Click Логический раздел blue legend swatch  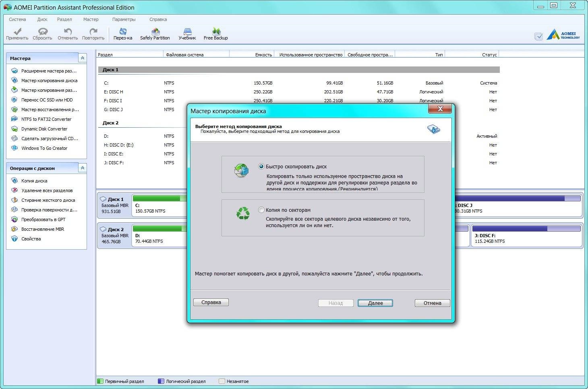(161, 381)
